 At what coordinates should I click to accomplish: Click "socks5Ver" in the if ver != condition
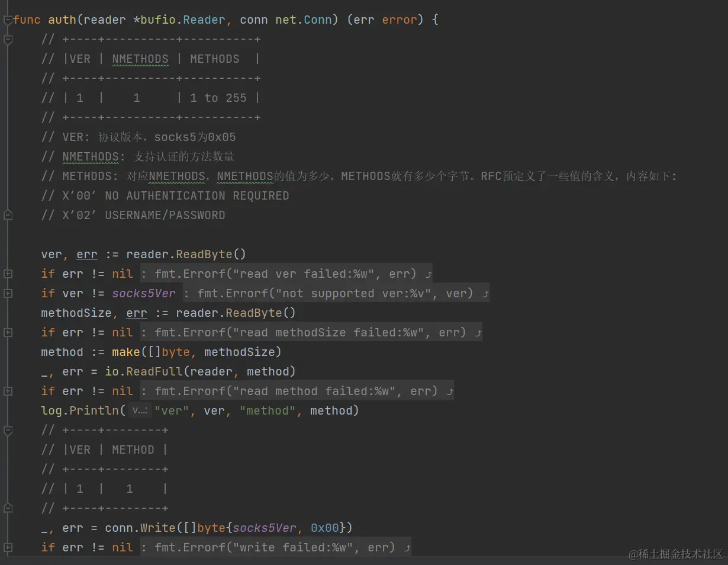pyautogui.click(x=144, y=293)
